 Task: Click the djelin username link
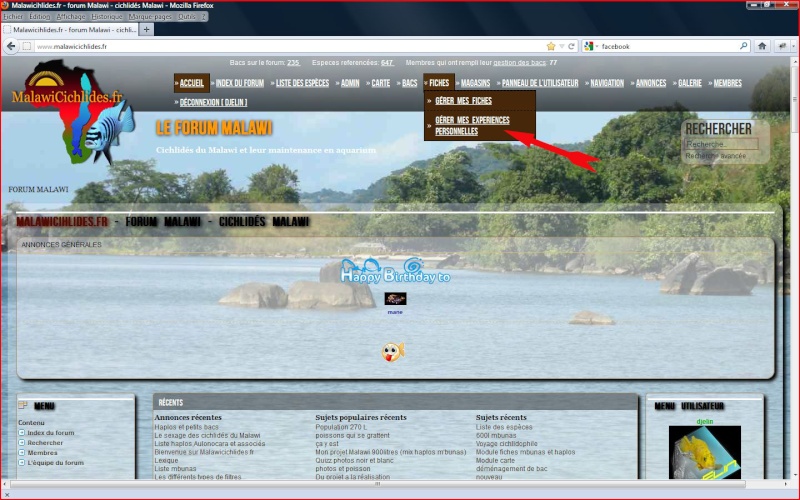pyautogui.click(x=705, y=421)
